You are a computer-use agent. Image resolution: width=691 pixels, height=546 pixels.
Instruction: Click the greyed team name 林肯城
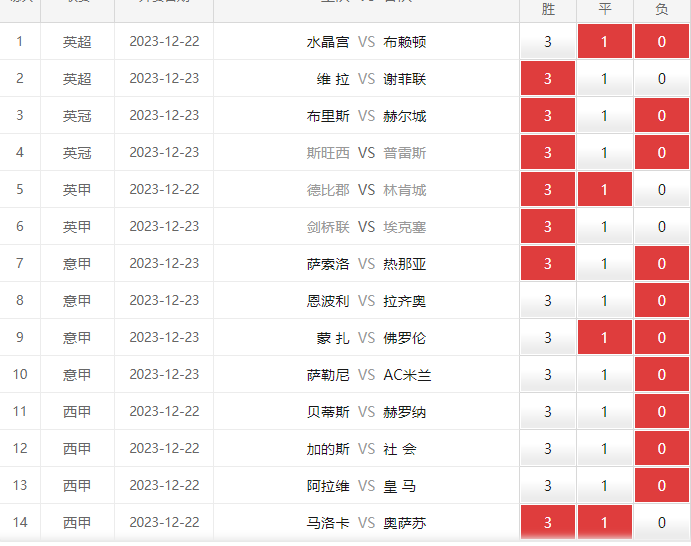click(x=405, y=190)
